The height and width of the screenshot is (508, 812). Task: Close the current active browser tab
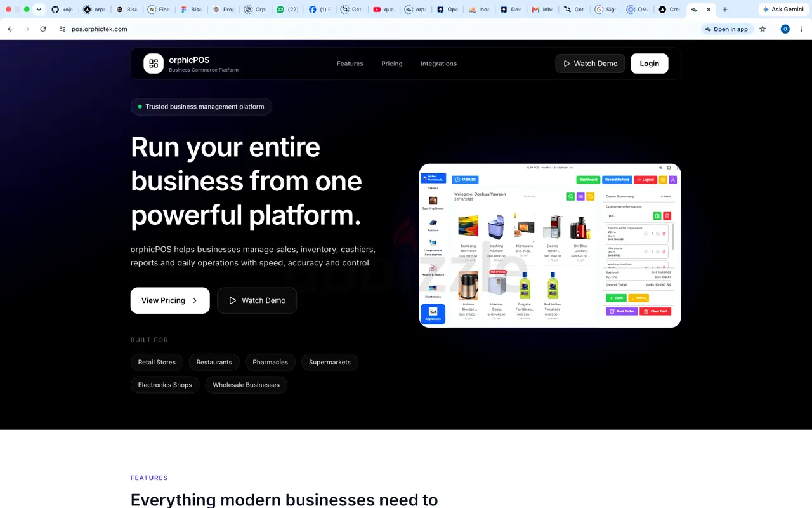709,10
